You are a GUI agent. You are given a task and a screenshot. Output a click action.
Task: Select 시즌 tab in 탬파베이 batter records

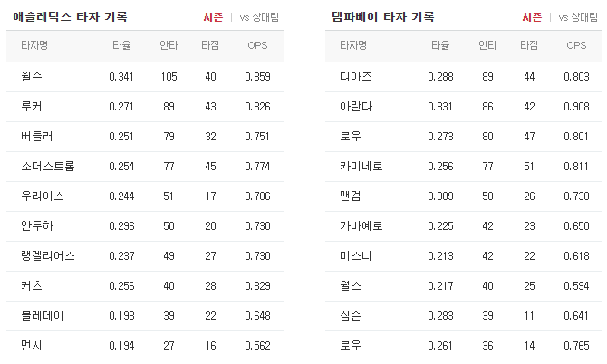(532, 17)
